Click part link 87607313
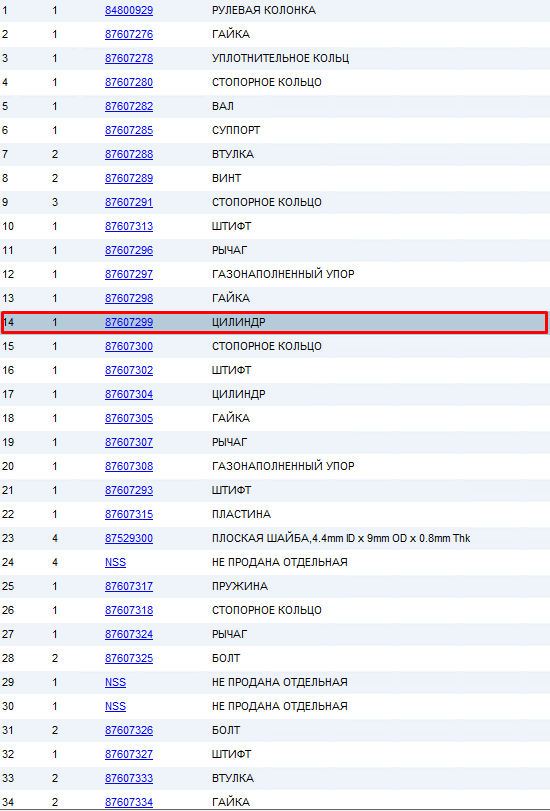The height and width of the screenshot is (811, 550). pyautogui.click(x=129, y=226)
